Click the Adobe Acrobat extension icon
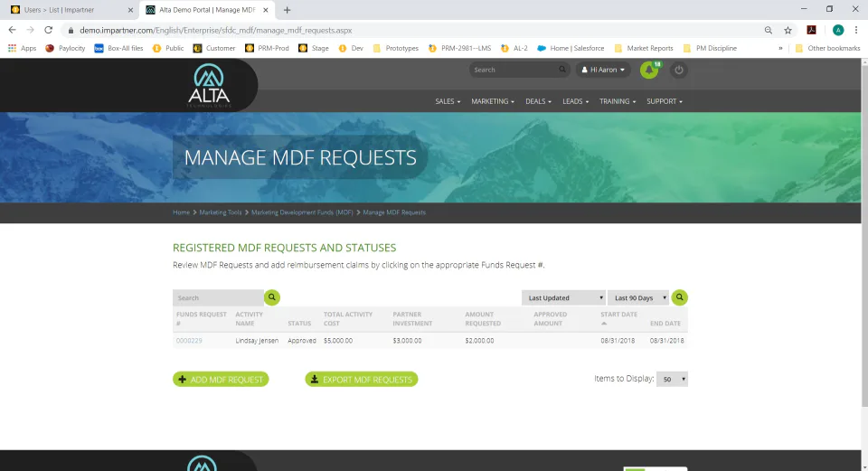 point(812,31)
